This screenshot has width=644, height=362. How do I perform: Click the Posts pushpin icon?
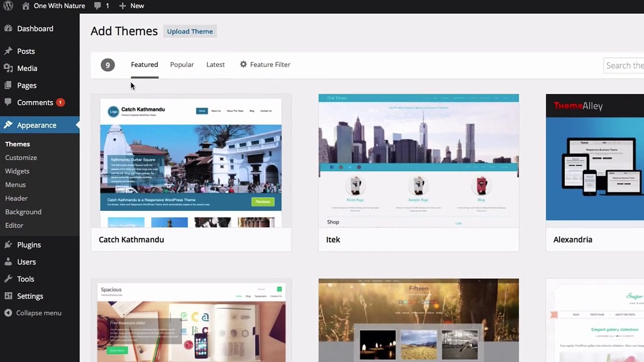(x=8, y=51)
